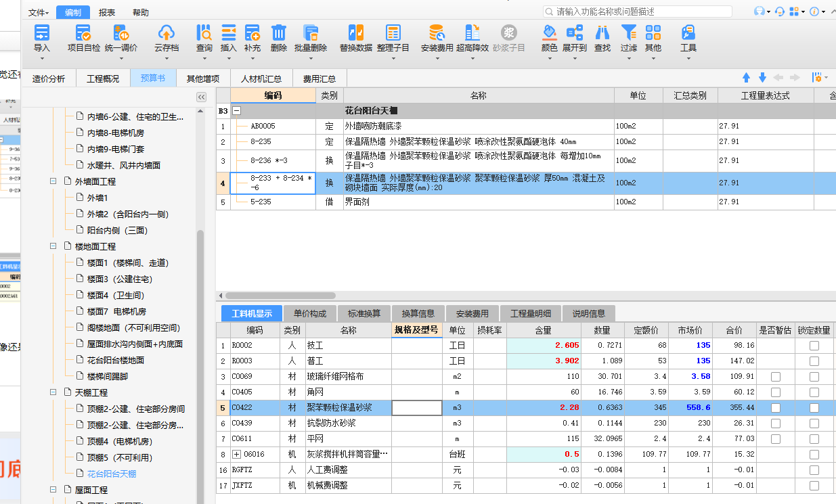Toggle 是否暂估 checkbox for 玻璃纤维网格布
This screenshot has height=504, width=836.
[x=776, y=377]
